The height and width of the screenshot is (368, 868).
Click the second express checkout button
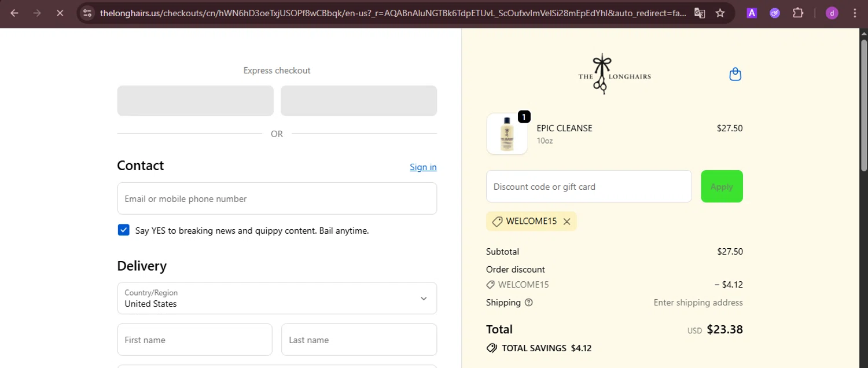click(359, 101)
